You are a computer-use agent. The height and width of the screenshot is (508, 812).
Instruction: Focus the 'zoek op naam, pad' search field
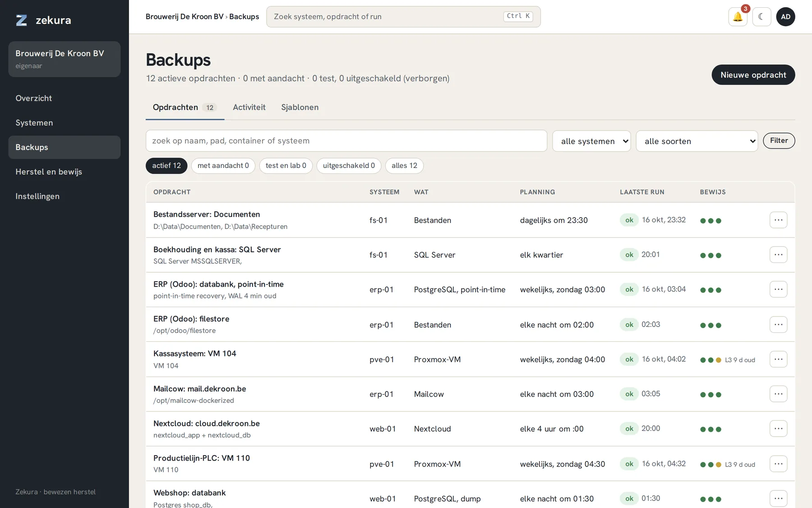click(x=346, y=141)
